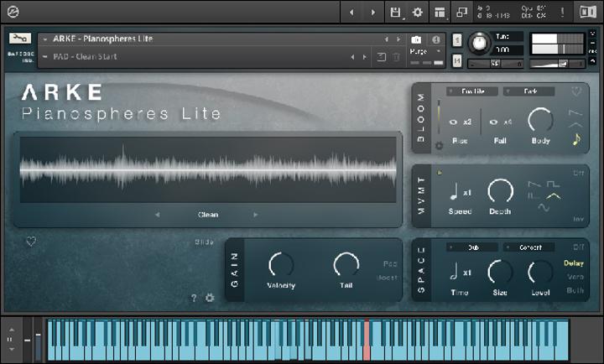Show instrument info icon
Screen dimensions: 604x364
tap(435, 39)
